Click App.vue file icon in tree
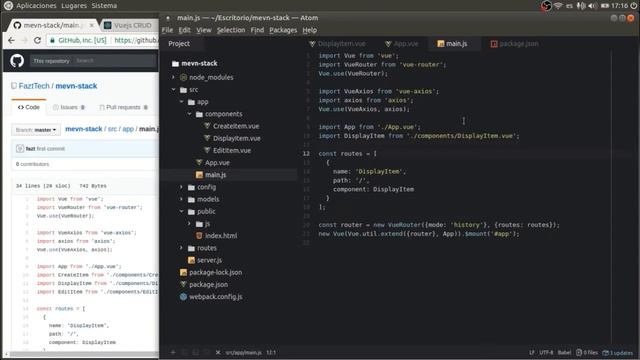The image size is (640, 360). 199,162
